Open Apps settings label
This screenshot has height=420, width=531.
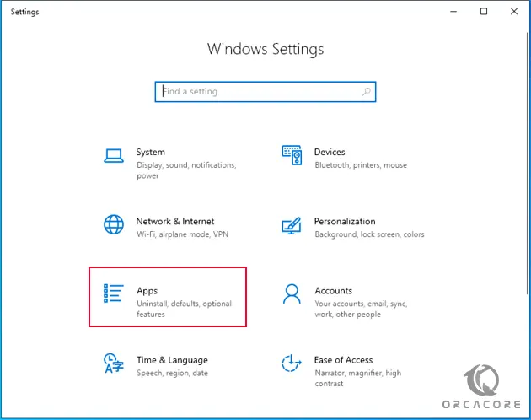[x=147, y=291]
